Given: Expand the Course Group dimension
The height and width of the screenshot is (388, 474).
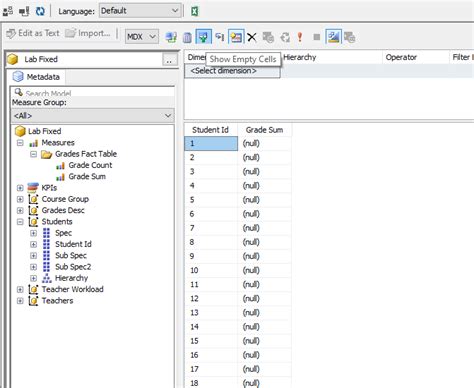Looking at the screenshot, I should coord(20,199).
